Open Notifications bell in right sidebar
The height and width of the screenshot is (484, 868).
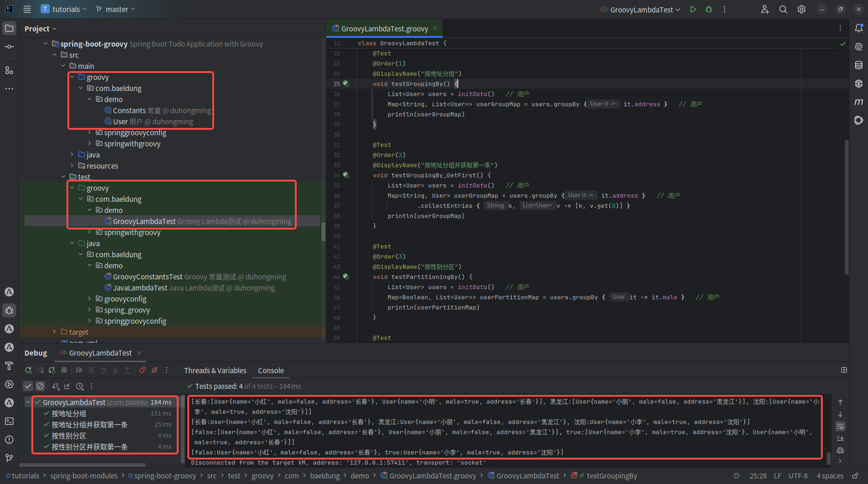tap(859, 28)
